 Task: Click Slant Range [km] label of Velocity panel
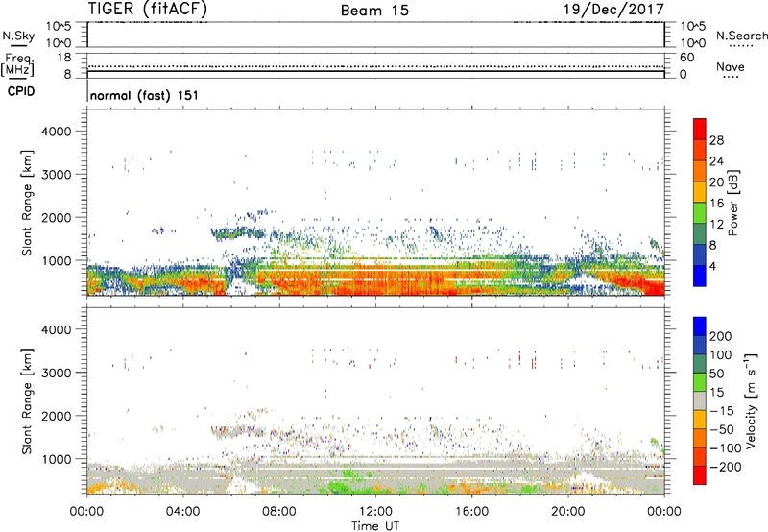(27, 400)
